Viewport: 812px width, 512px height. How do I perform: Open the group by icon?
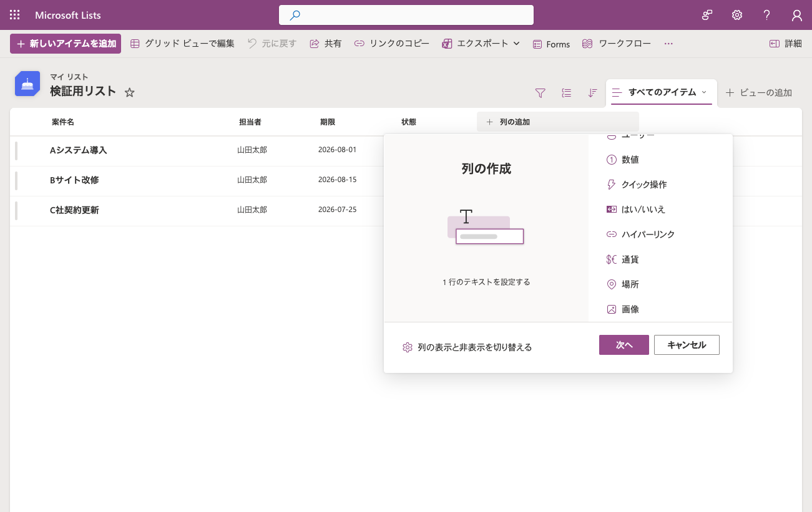(x=567, y=93)
